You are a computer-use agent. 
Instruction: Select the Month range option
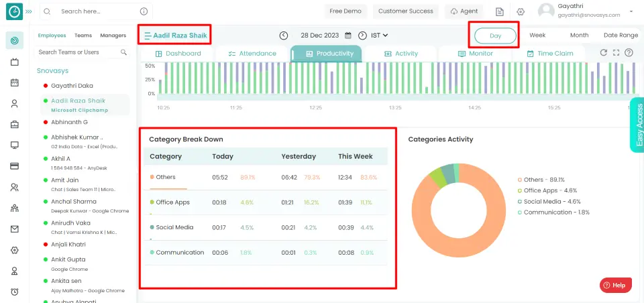pyautogui.click(x=579, y=36)
